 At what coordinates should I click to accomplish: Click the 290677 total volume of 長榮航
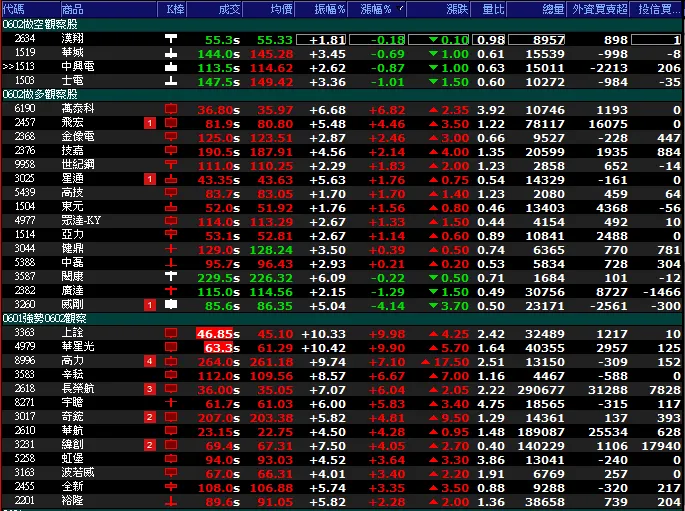coord(540,390)
